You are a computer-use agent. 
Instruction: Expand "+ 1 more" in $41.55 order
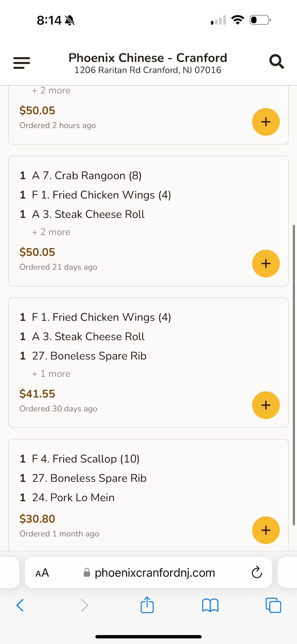point(51,374)
